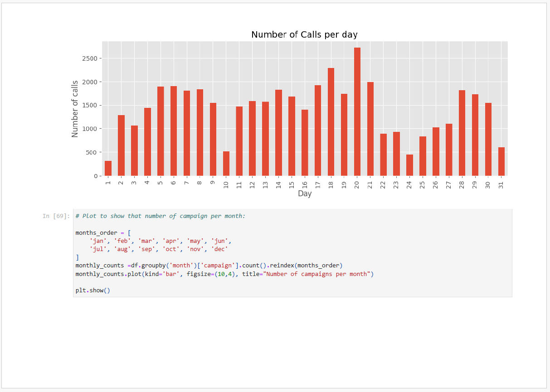Click the tallest bar for day 20
The image size is (550, 392).
click(x=357, y=111)
